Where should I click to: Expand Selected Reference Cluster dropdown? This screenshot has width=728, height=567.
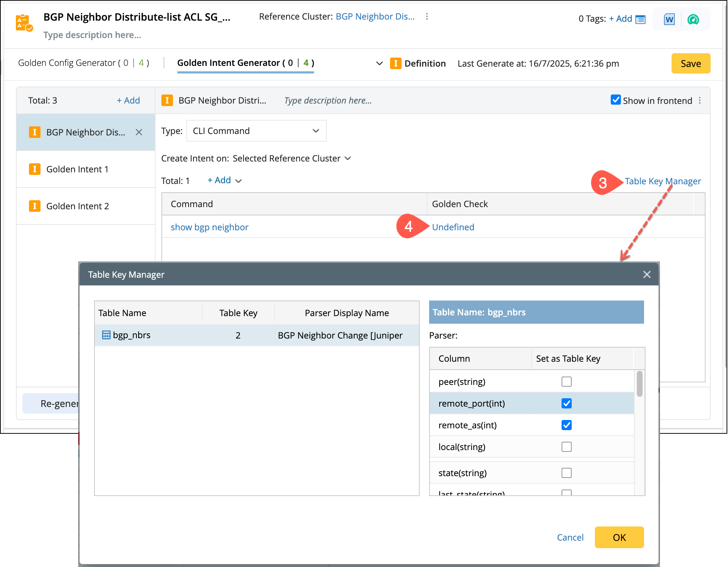tap(348, 158)
